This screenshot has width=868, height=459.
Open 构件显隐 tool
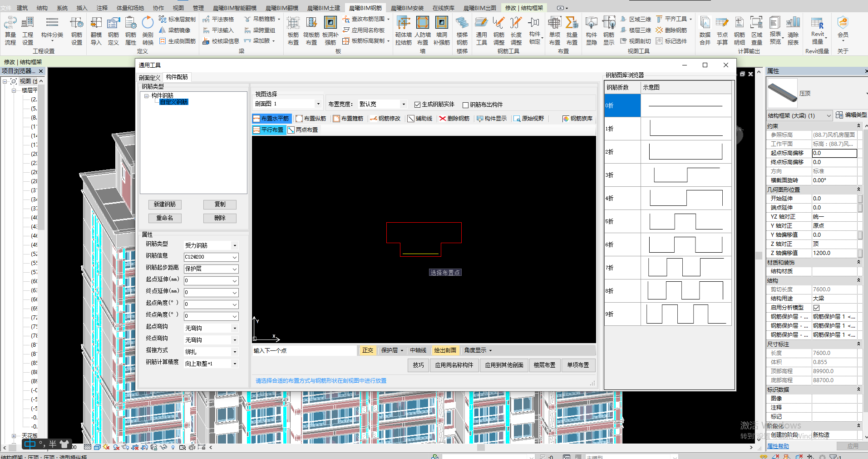[x=592, y=30]
